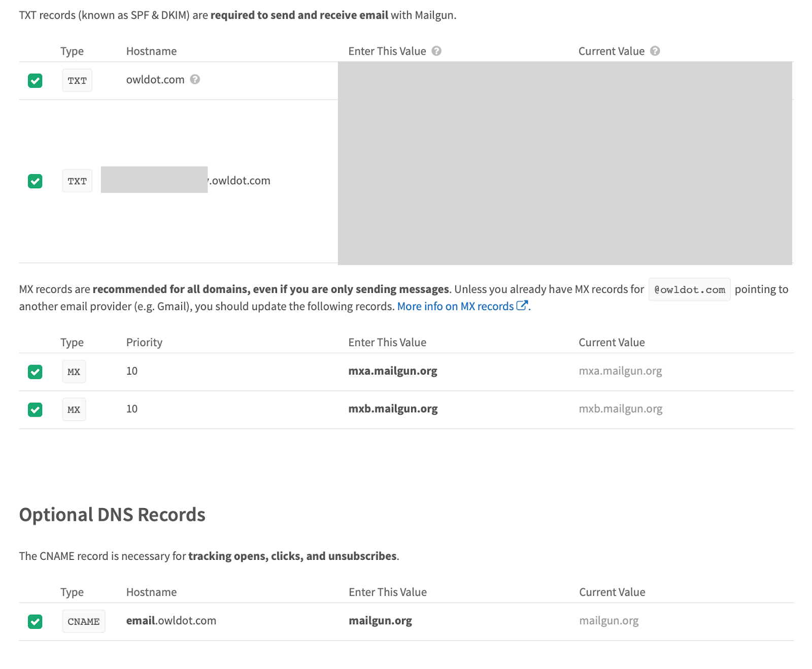The height and width of the screenshot is (669, 812).
Task: Select bold mxb.mailgun.org value to enter
Action: [x=393, y=409]
